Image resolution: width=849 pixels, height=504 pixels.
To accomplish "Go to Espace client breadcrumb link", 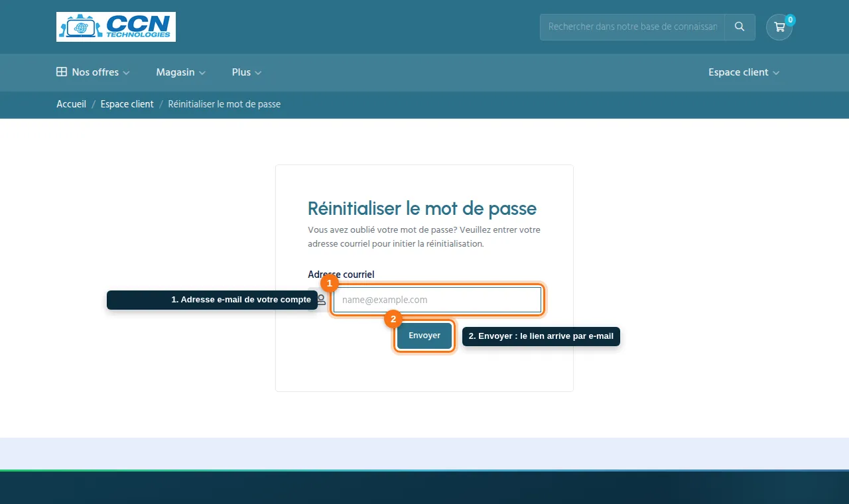I will point(127,104).
